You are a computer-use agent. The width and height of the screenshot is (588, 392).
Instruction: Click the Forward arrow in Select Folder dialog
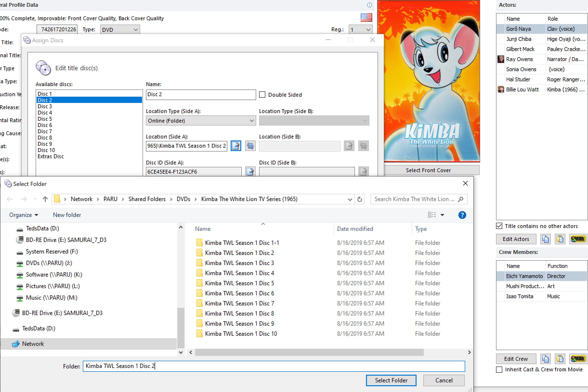tap(24, 199)
